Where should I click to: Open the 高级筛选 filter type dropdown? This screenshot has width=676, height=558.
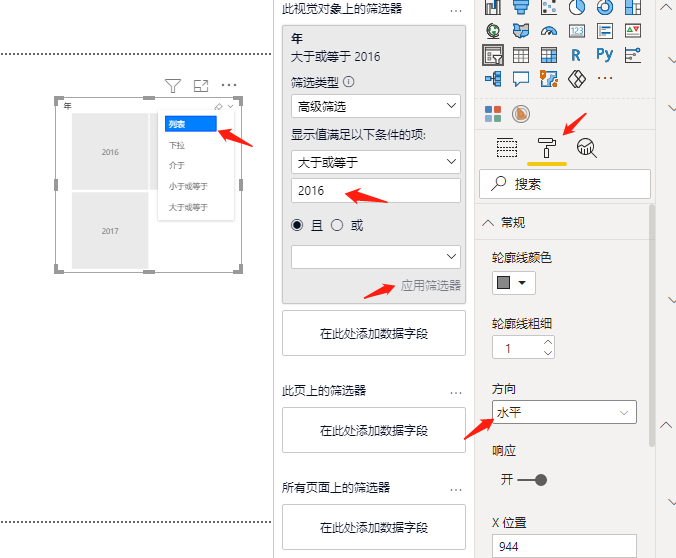pyautogui.click(x=376, y=106)
